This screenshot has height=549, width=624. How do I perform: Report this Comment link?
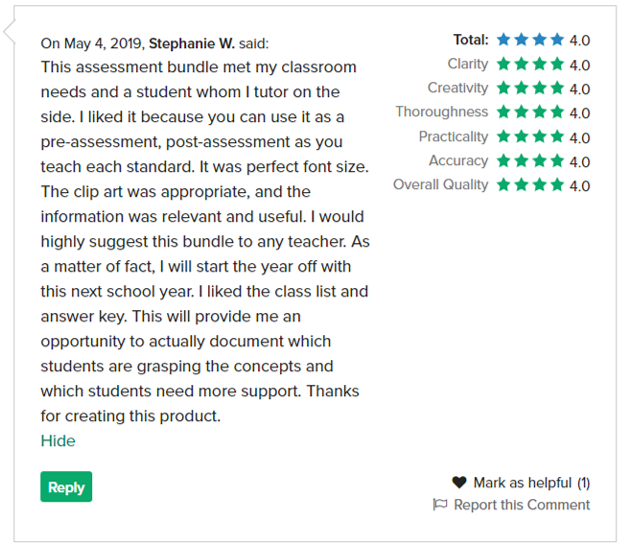coord(521,505)
